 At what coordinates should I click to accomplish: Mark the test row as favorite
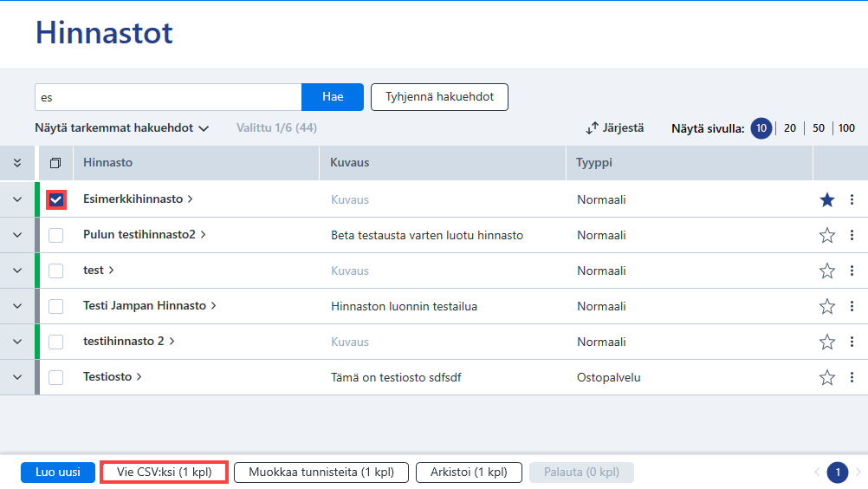point(827,271)
